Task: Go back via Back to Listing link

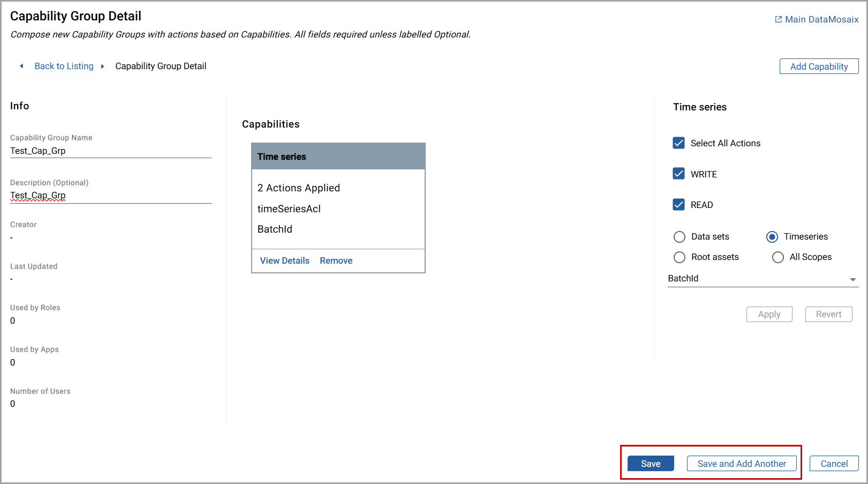Action: pyautogui.click(x=64, y=66)
